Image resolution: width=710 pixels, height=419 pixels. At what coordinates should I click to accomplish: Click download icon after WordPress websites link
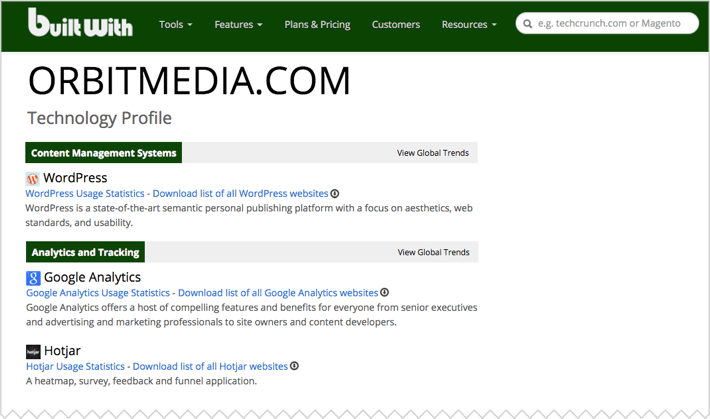click(x=335, y=194)
